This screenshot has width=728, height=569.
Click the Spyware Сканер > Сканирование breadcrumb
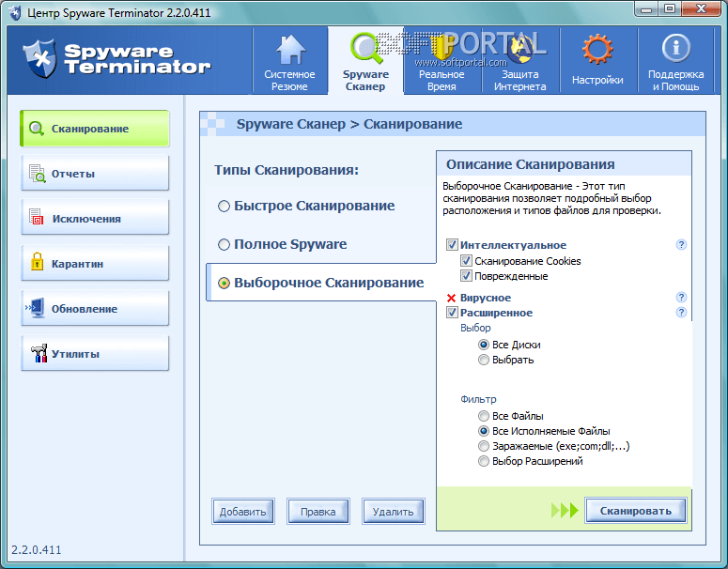(x=349, y=124)
